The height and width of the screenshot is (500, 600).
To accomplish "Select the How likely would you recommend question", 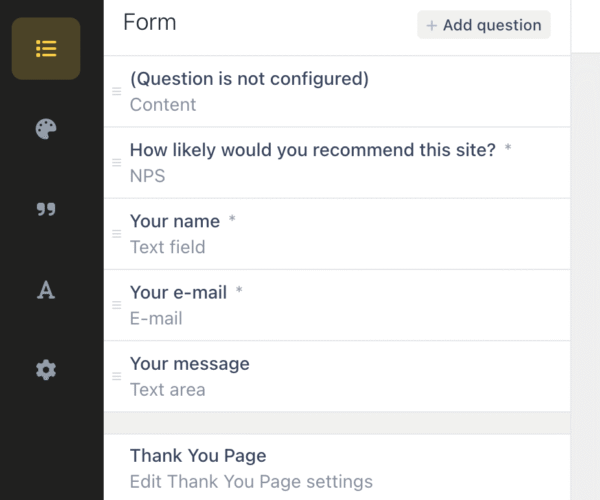I will pyautogui.click(x=337, y=163).
